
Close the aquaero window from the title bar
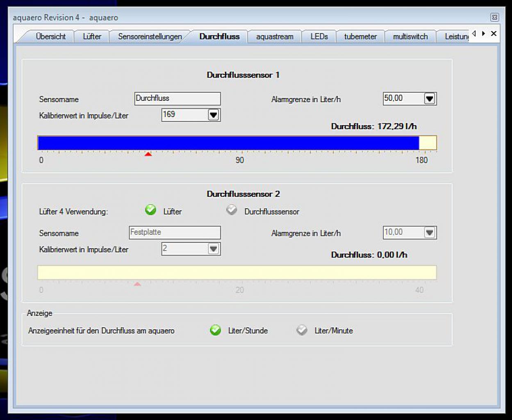[x=494, y=17]
